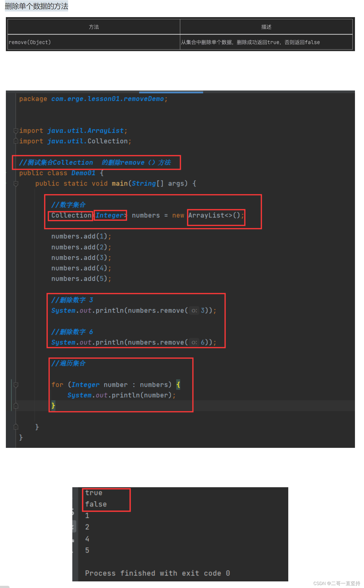The width and height of the screenshot is (364, 588).
Task: Click the false console output line
Action: (96, 504)
